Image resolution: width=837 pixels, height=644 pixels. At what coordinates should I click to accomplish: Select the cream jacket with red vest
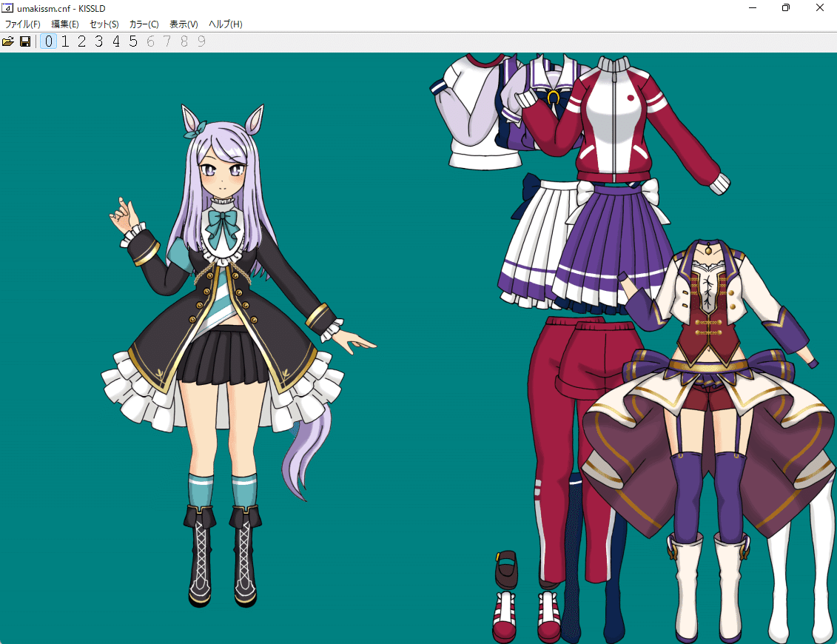[710, 304]
